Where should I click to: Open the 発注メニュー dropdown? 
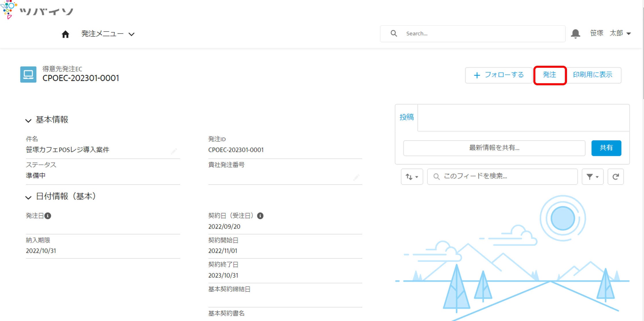pyautogui.click(x=108, y=34)
